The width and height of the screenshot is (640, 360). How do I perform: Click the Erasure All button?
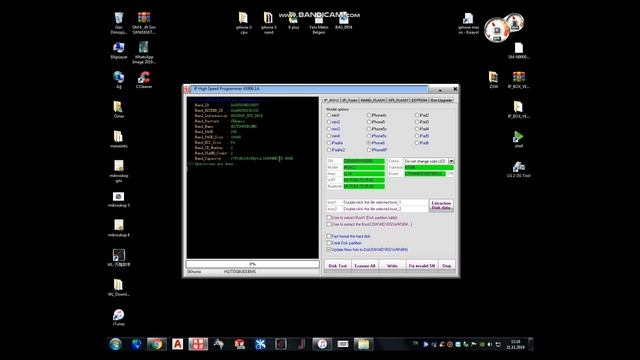(365, 266)
